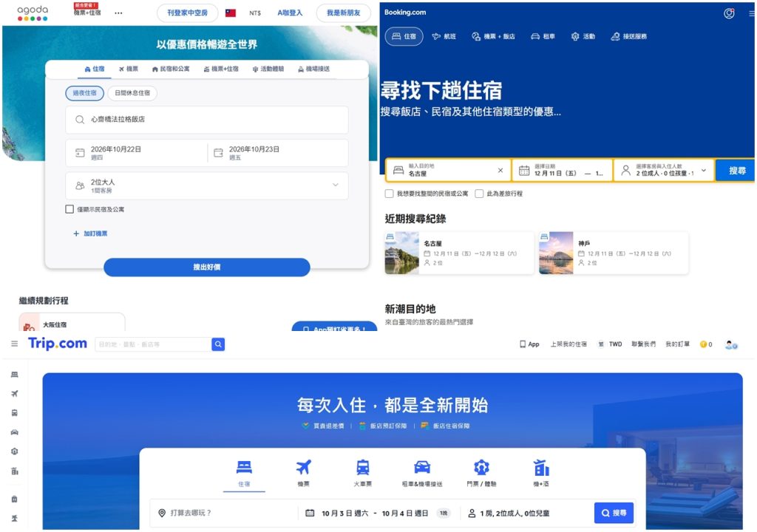Click Trip.com blue 搜尋 button

click(614, 513)
